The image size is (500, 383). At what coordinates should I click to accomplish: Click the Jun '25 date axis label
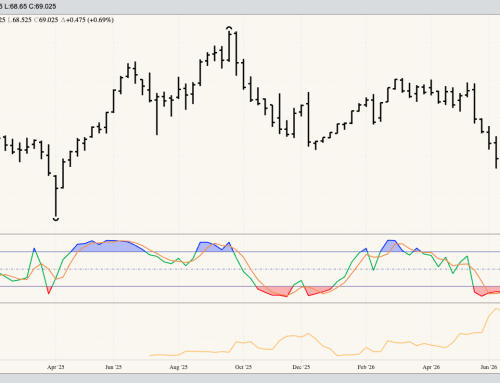pos(113,367)
